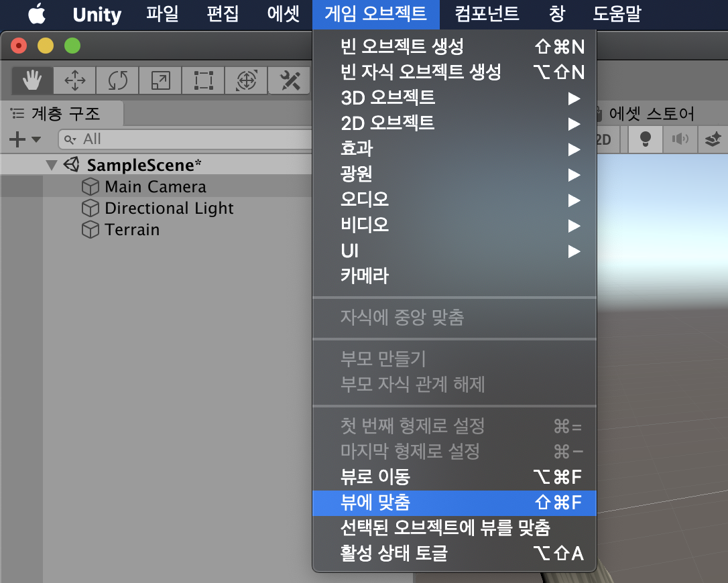This screenshot has width=728, height=583.
Task: Open the 창 menu
Action: pos(556,14)
